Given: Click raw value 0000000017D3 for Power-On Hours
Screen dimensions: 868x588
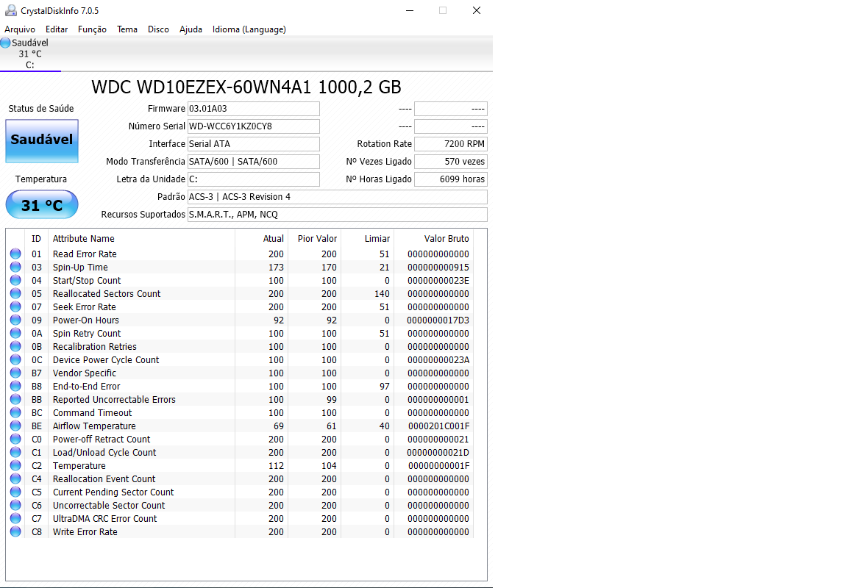Looking at the screenshot, I should point(438,320).
